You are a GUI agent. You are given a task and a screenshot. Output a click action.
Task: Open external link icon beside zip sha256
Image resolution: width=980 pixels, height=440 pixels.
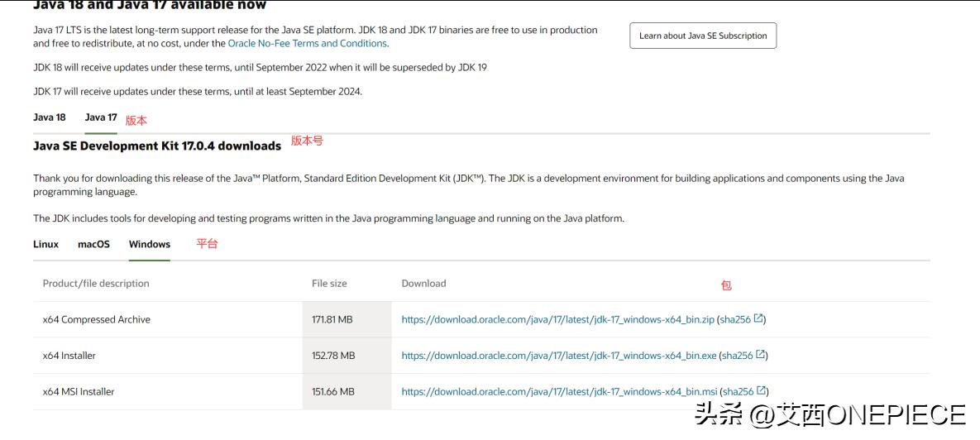tap(758, 318)
